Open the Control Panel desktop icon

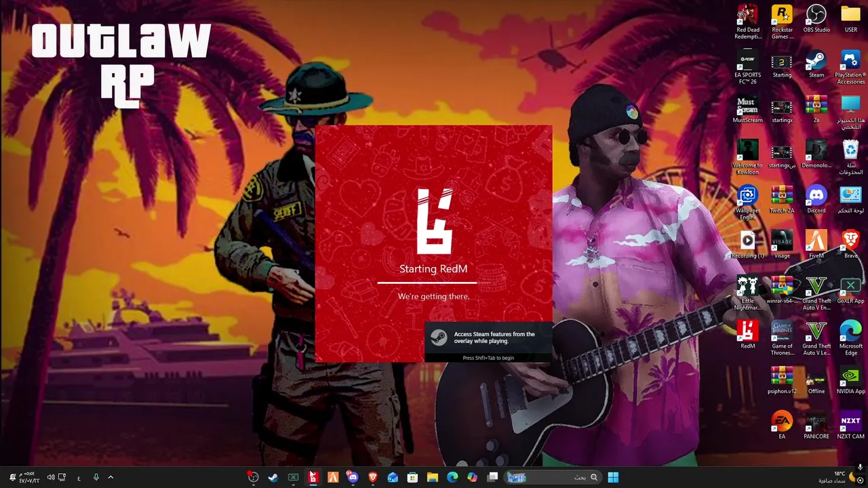(850, 200)
